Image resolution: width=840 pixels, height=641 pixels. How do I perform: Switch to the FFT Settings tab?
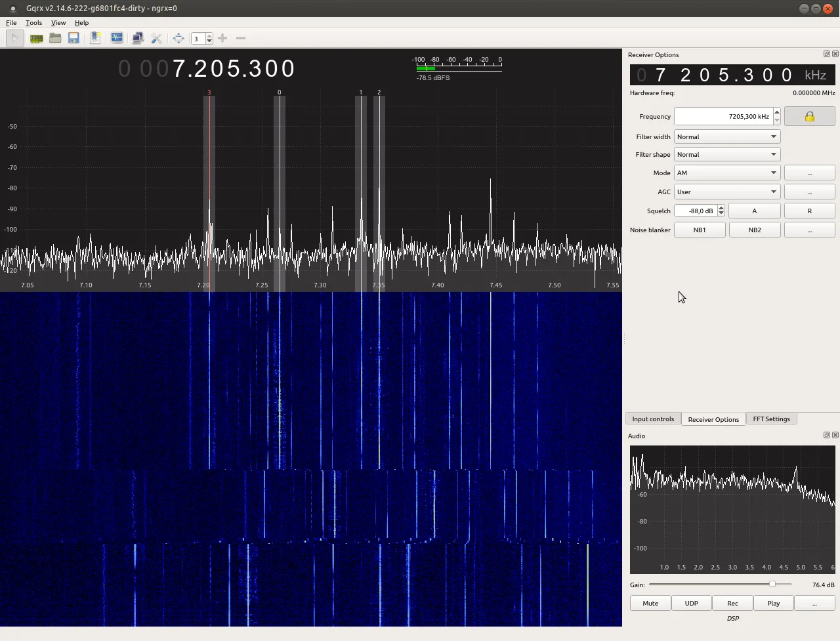(x=771, y=419)
